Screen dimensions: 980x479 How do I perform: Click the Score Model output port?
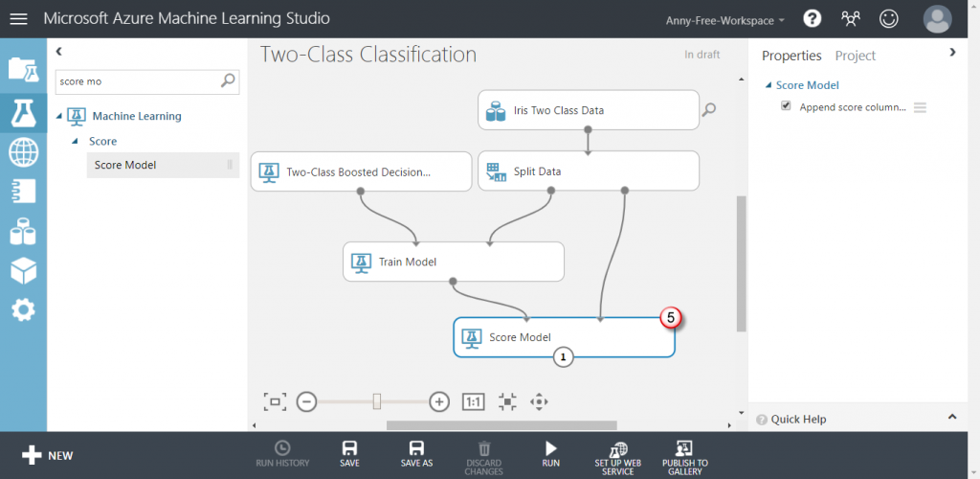tap(563, 357)
